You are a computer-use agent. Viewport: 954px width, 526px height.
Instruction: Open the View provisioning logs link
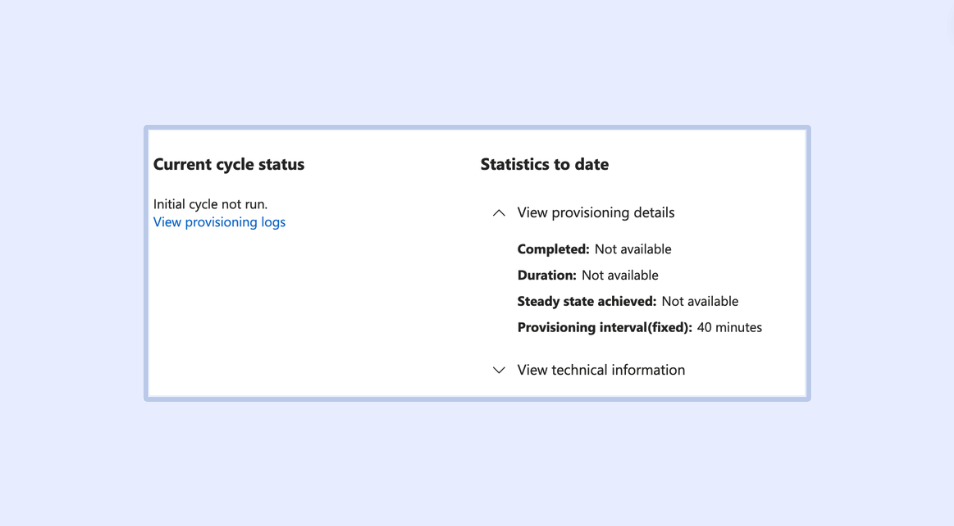[219, 222]
